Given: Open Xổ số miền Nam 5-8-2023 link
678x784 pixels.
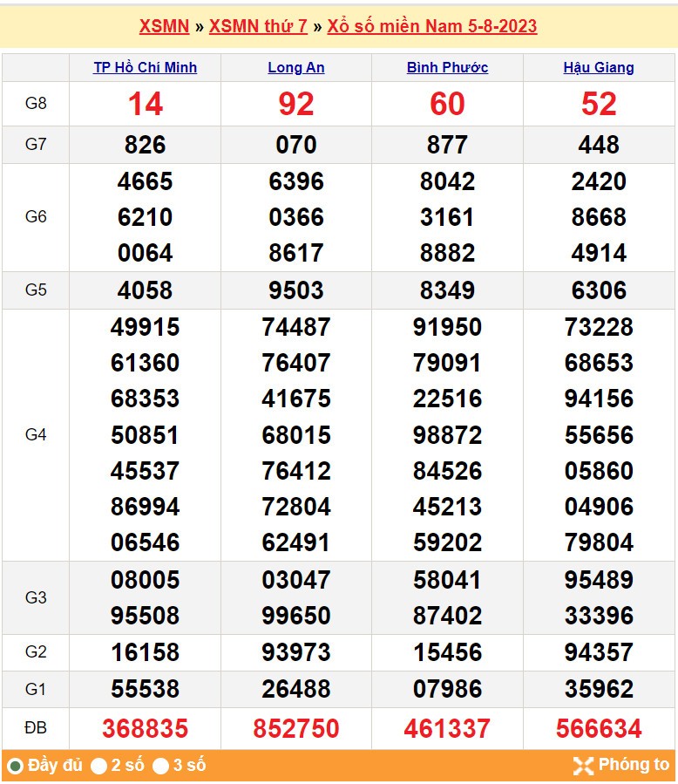Looking at the screenshot, I should [431, 26].
